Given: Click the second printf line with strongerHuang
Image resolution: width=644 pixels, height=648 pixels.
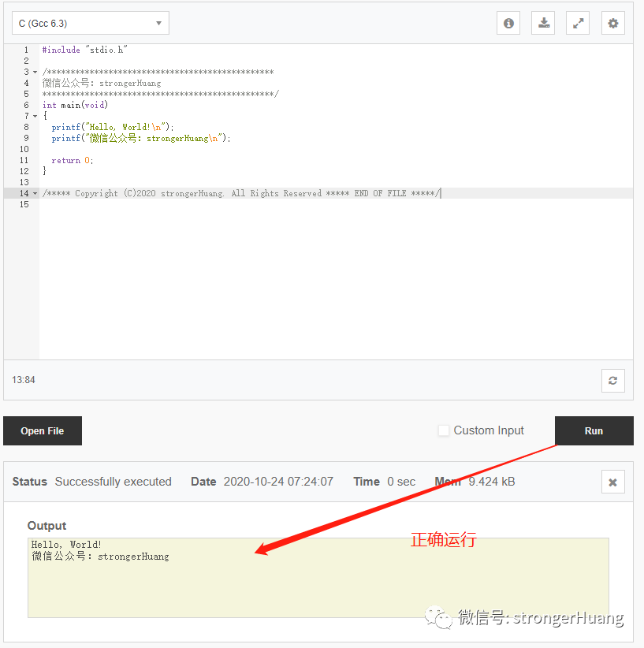Looking at the screenshot, I should pyautogui.click(x=141, y=139).
